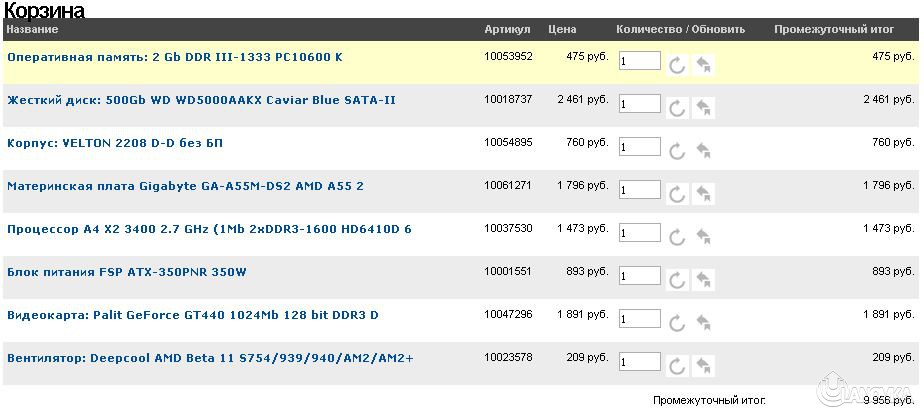Select article number 10054895
This screenshot has width=924, height=415.
(x=508, y=143)
